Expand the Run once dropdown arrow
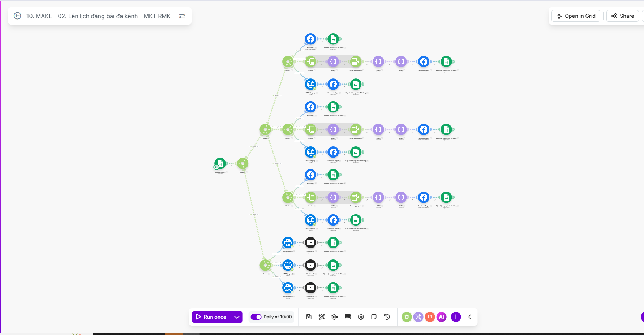This screenshot has width=644, height=335. tap(237, 317)
